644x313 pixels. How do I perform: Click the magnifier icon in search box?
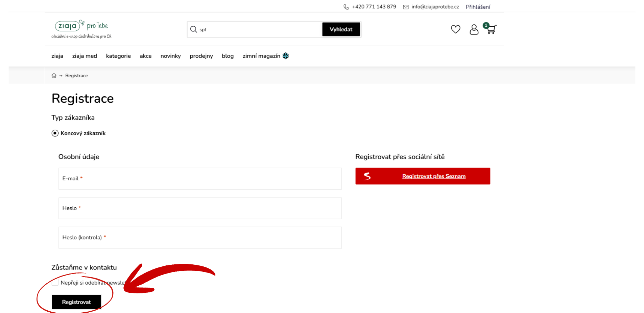pyautogui.click(x=194, y=29)
